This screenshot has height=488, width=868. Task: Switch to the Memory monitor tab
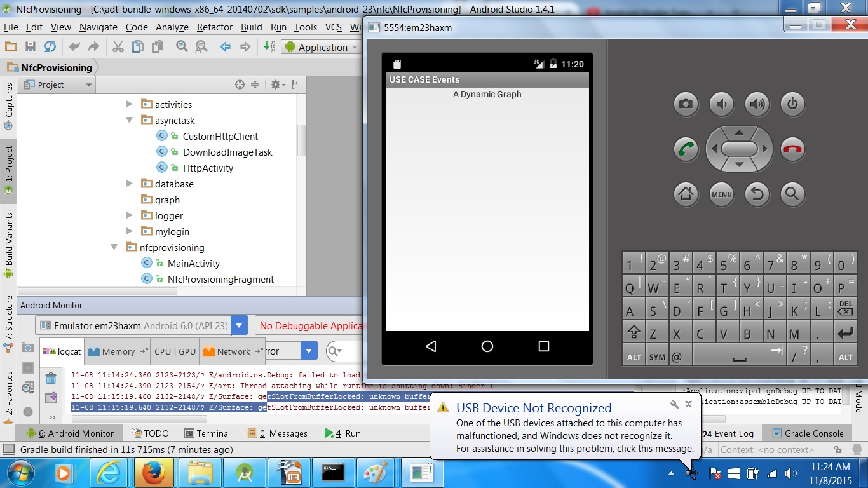tap(118, 351)
